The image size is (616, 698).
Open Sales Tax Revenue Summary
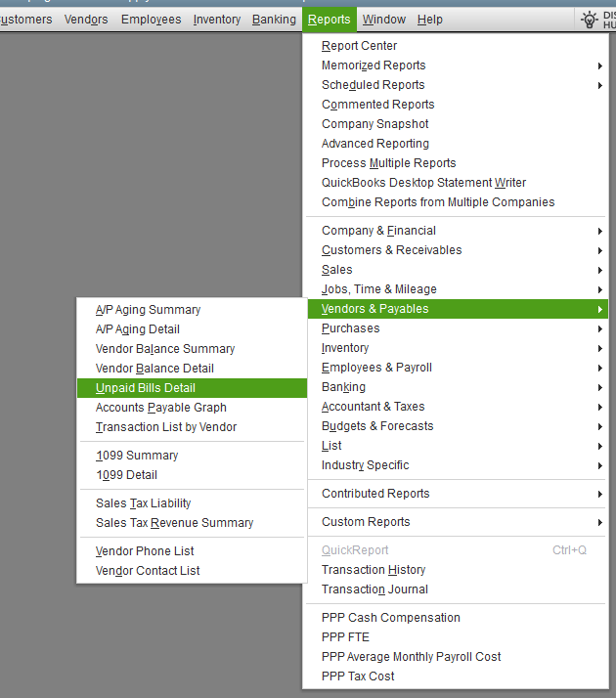(192, 523)
